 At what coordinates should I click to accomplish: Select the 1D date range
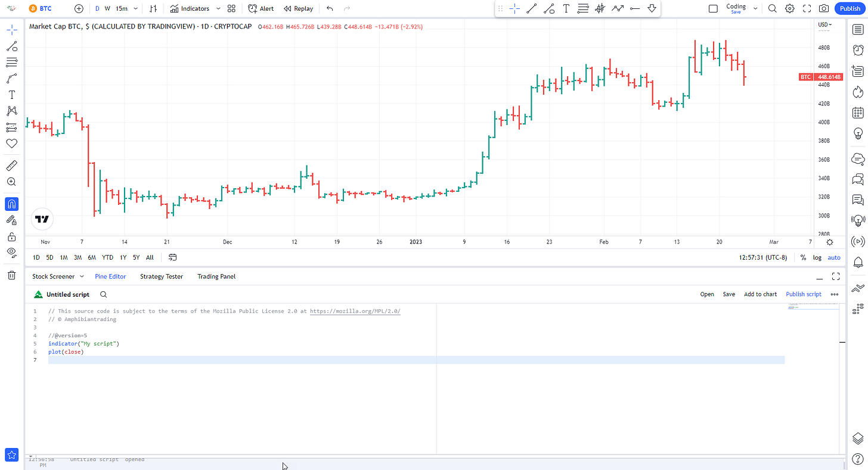[x=36, y=257]
